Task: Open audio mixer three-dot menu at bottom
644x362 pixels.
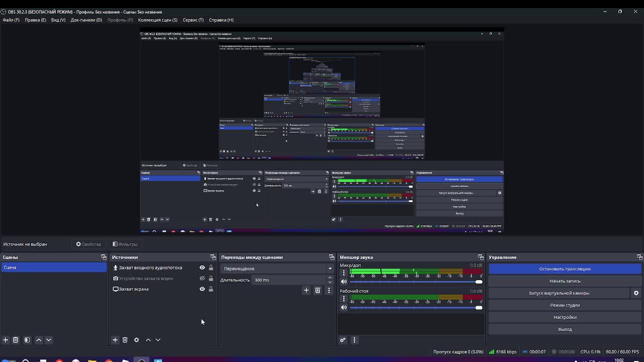Action: 354,340
